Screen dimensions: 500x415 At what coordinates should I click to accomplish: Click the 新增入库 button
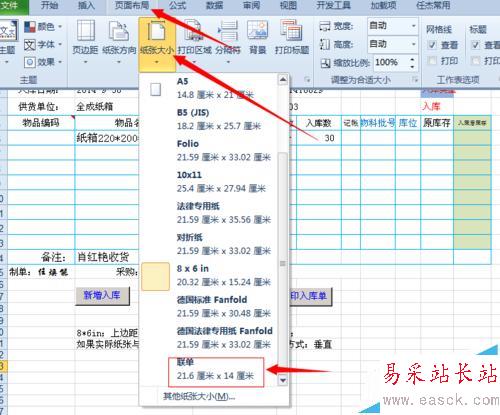pyautogui.click(x=102, y=295)
